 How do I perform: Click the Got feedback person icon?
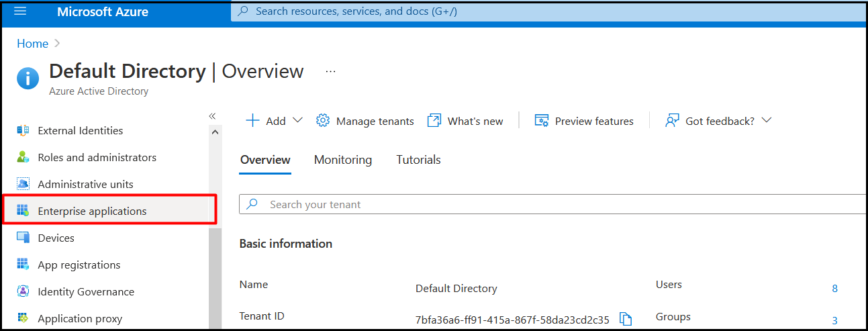coord(672,121)
